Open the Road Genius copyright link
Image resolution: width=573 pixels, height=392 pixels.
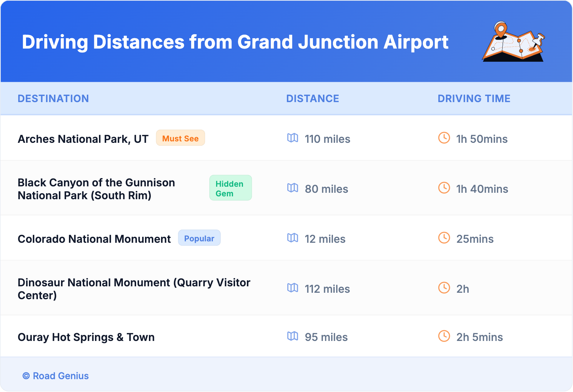(x=56, y=376)
